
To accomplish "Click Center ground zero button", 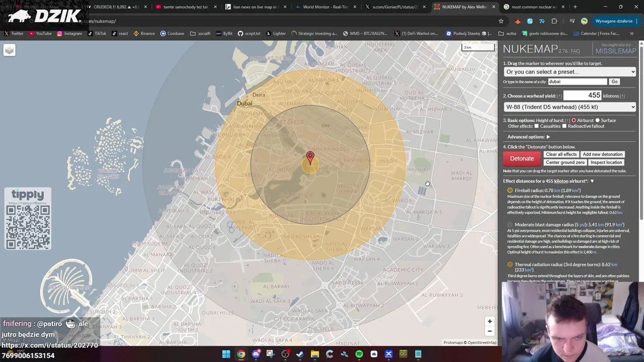I will (565, 162).
